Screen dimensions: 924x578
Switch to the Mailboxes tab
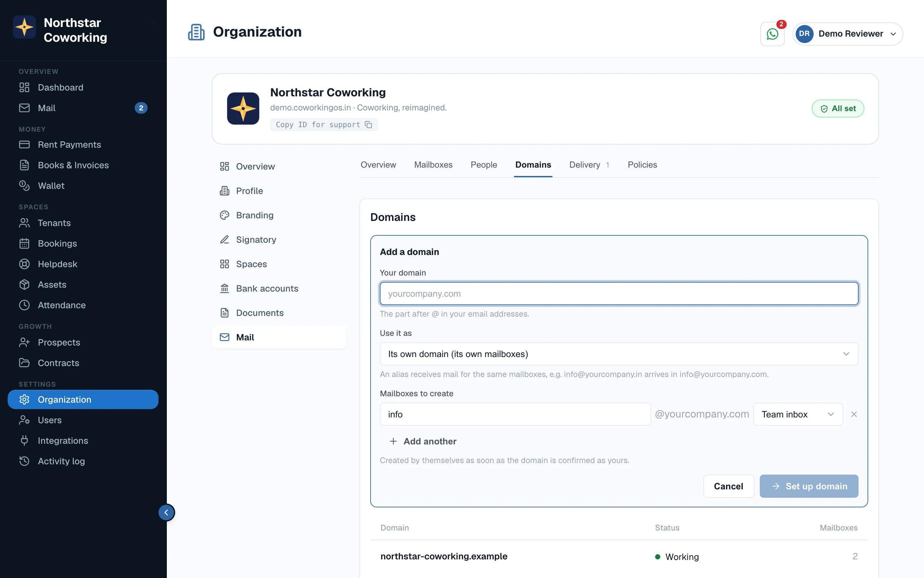click(433, 165)
